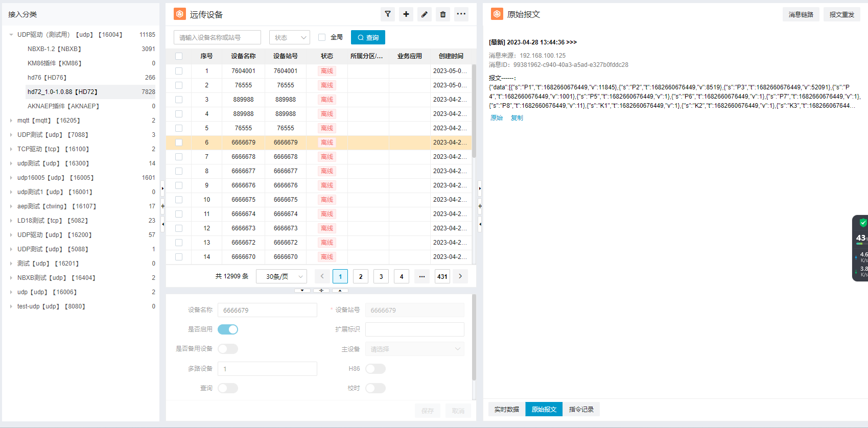Click the 报文重发 button
The height and width of the screenshot is (428, 868).
coord(842,14)
